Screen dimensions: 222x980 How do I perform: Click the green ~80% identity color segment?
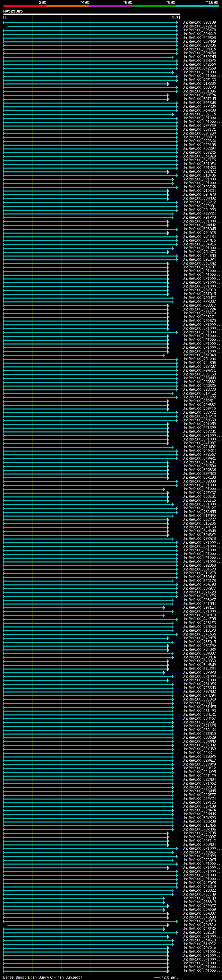(x=154, y=6)
